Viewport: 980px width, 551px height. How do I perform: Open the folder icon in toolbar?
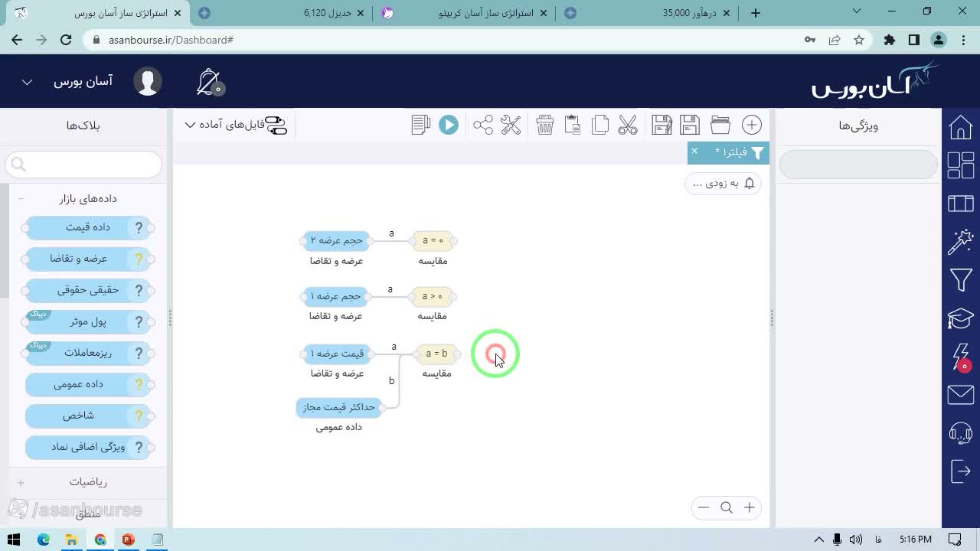(x=720, y=125)
